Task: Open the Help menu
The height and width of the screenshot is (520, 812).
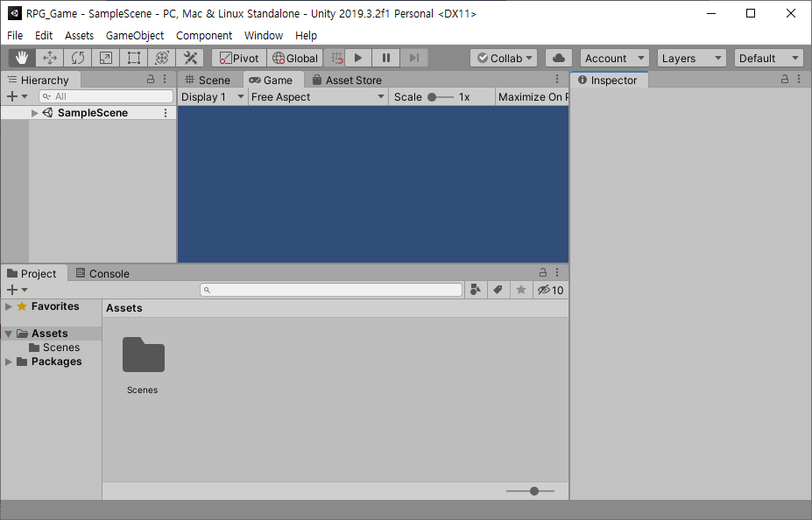Action: (306, 35)
